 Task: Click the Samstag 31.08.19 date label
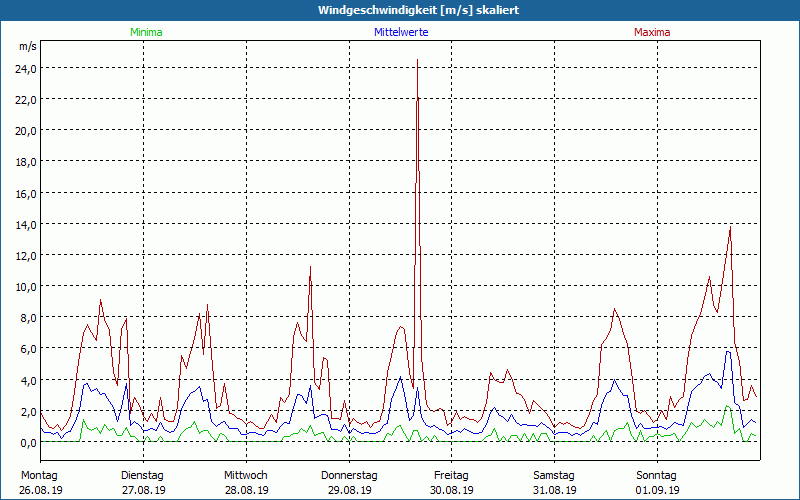554,483
